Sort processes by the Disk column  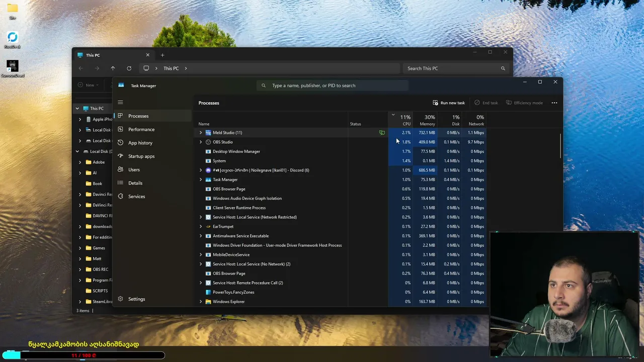(x=450, y=120)
